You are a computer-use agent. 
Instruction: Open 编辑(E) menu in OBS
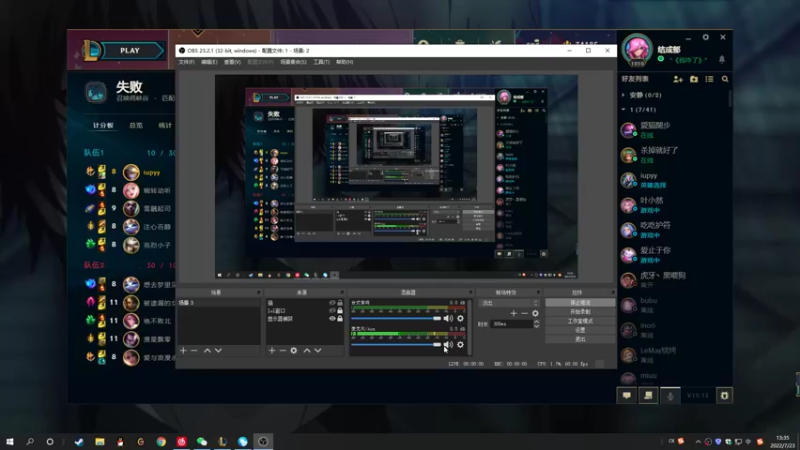(209, 62)
